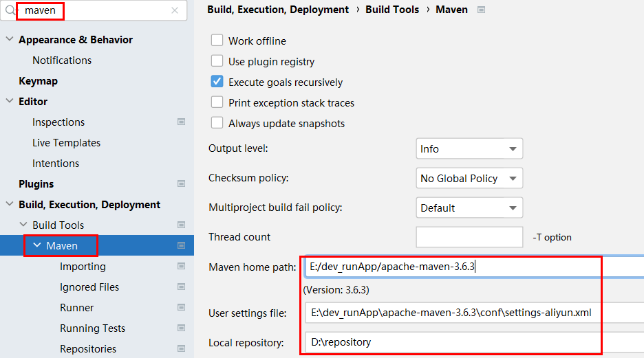644x358 pixels.
Task: Click project-level icon beside Inspections
Action: pyautogui.click(x=181, y=122)
